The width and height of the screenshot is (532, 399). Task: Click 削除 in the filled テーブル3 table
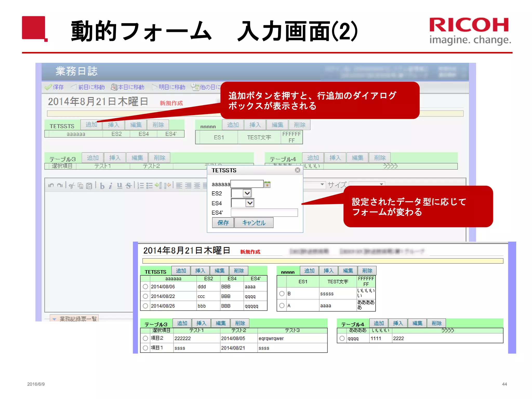click(240, 323)
